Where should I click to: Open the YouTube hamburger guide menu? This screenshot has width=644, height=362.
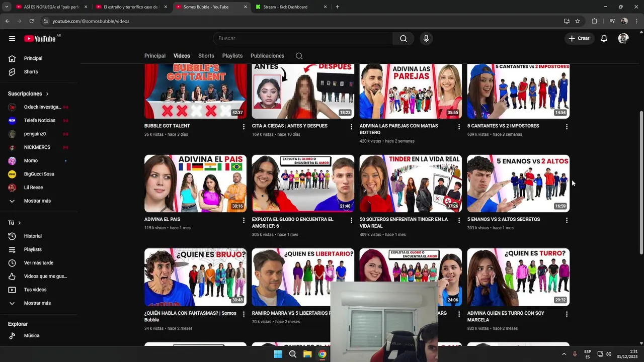tap(12, 39)
